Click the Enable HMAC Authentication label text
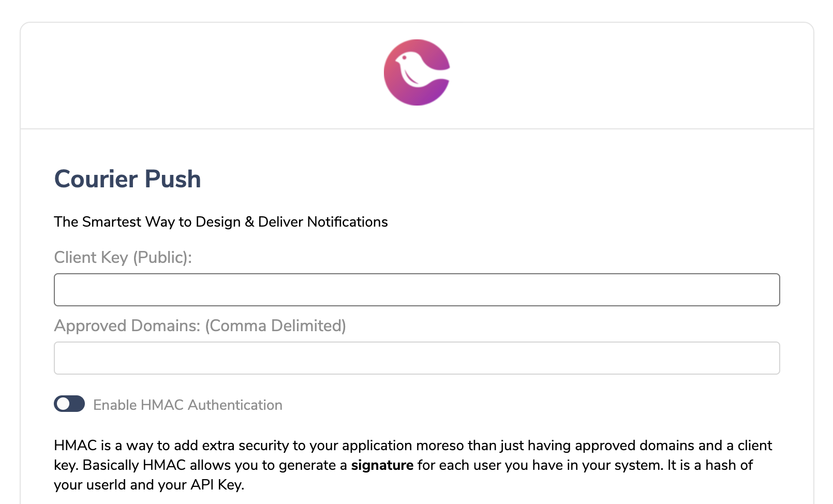Screen dimensions: 833x504 tap(188, 405)
